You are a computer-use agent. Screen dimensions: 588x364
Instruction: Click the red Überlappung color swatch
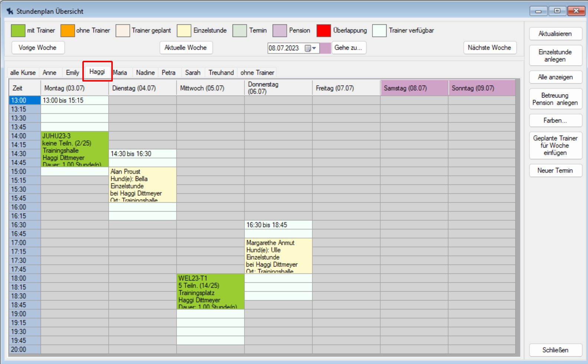pyautogui.click(x=323, y=31)
